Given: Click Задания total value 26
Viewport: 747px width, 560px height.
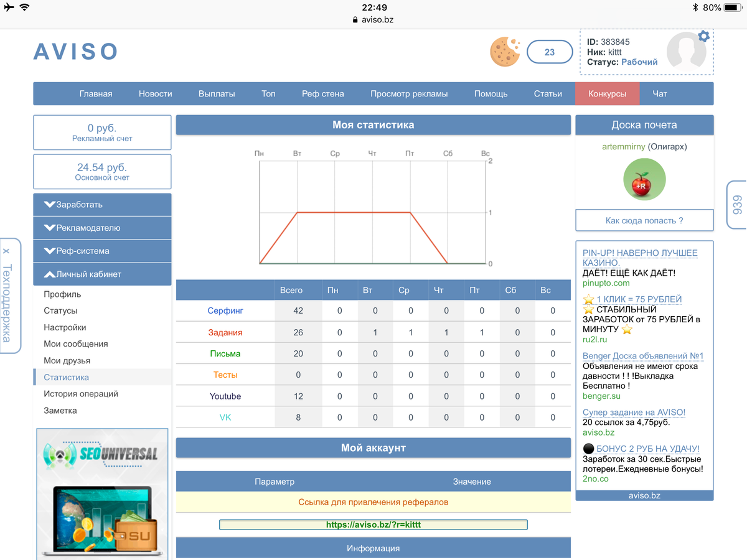Looking at the screenshot, I should tap(298, 332).
